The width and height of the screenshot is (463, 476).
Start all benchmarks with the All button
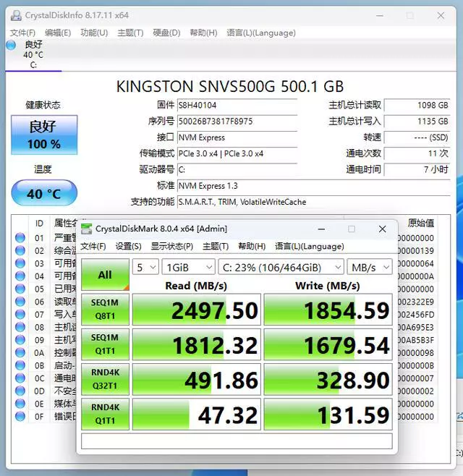click(105, 275)
